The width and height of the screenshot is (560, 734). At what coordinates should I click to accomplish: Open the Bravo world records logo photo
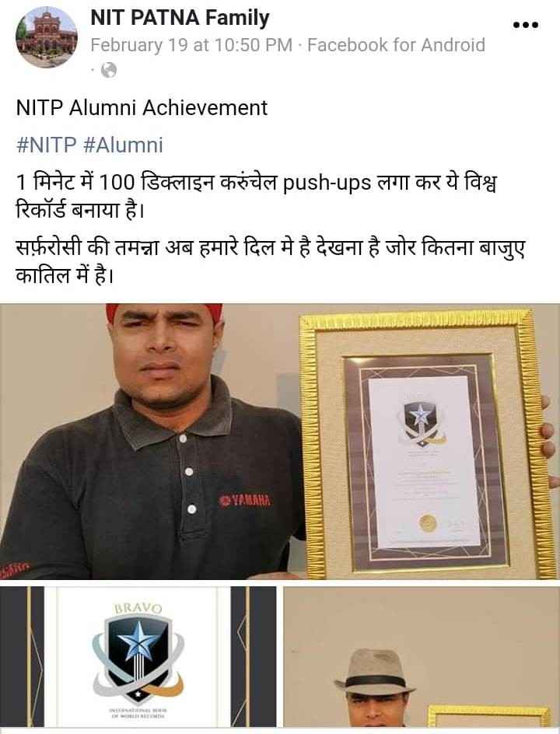click(x=138, y=656)
